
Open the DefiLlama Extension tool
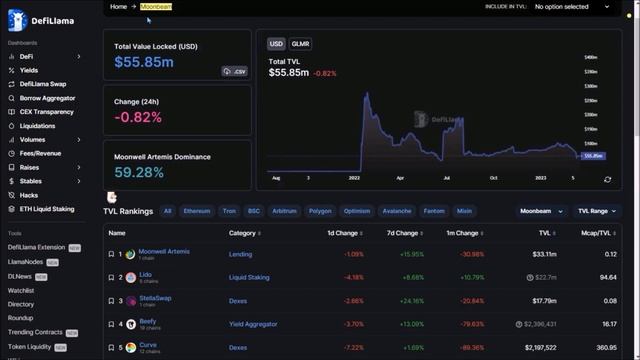[x=36, y=247]
